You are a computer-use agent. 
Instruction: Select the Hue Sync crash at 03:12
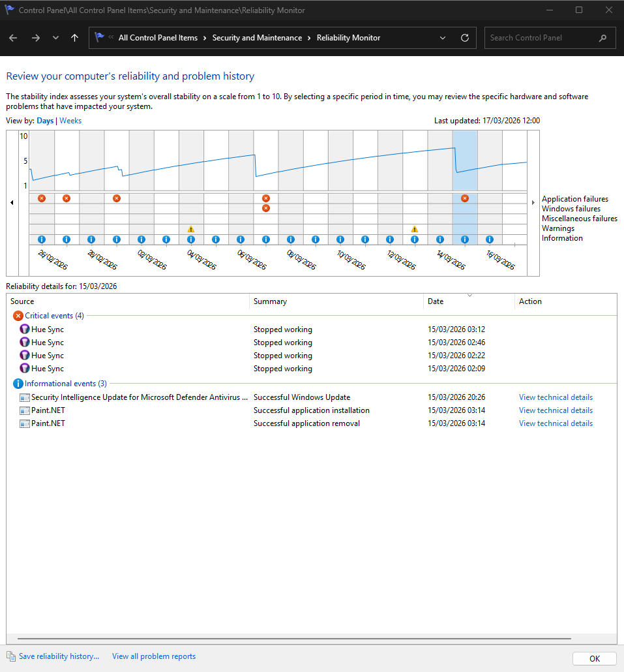(x=312, y=329)
